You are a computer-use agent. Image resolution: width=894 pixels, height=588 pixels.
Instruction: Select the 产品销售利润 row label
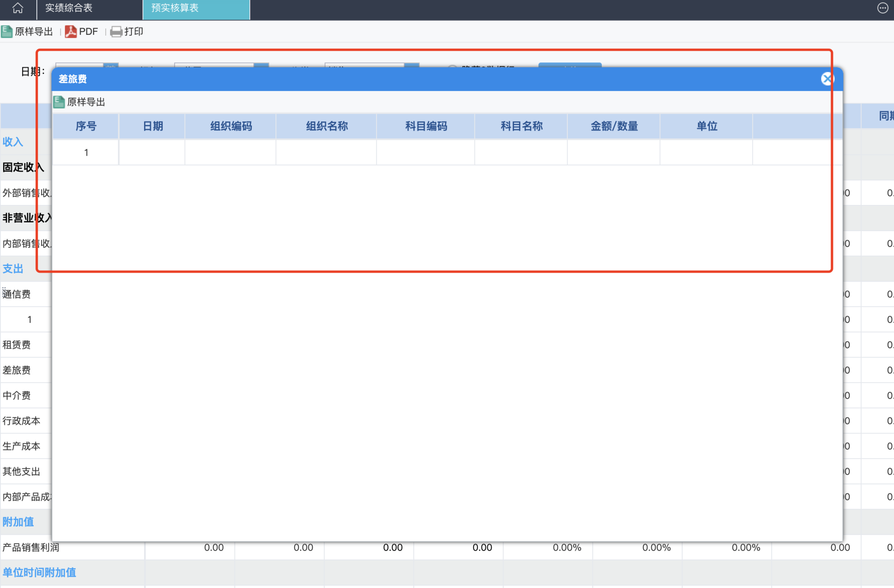[x=31, y=547]
